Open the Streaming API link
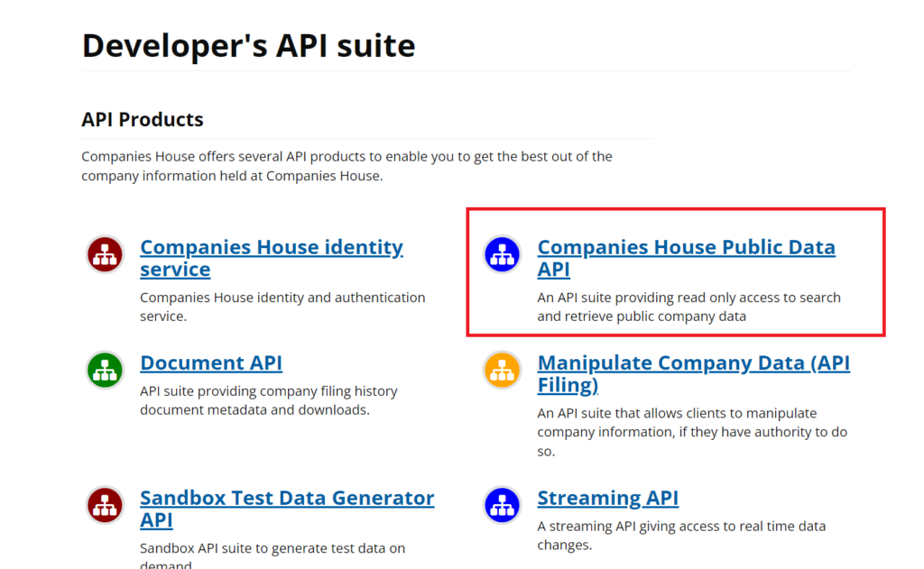924x569 pixels. click(607, 498)
